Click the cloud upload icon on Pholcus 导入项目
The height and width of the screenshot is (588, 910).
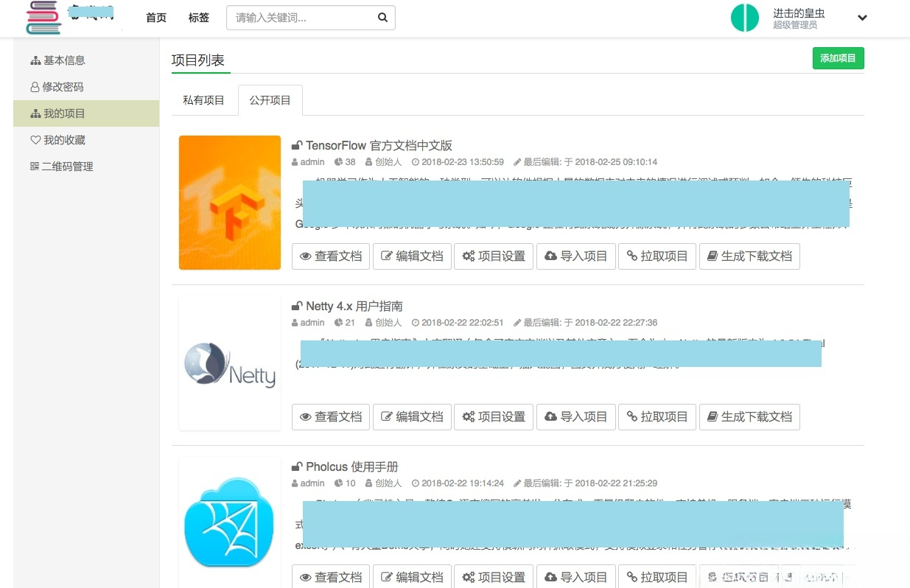click(x=551, y=577)
